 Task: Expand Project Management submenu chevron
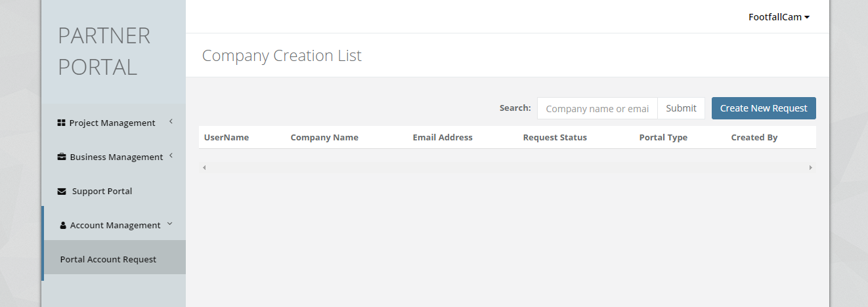point(171,121)
